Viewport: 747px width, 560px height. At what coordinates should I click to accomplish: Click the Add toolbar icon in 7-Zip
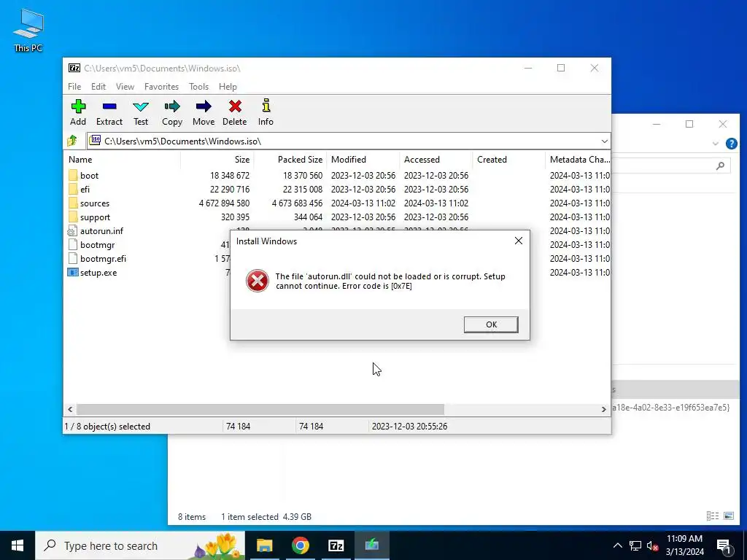click(78, 106)
